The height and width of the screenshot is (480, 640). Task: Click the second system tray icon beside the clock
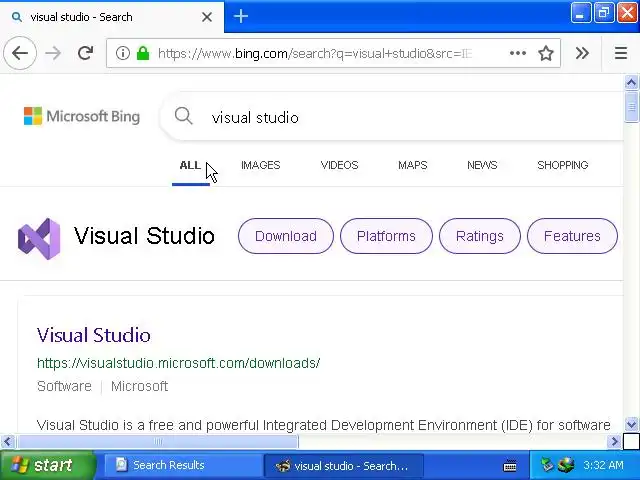click(x=567, y=464)
